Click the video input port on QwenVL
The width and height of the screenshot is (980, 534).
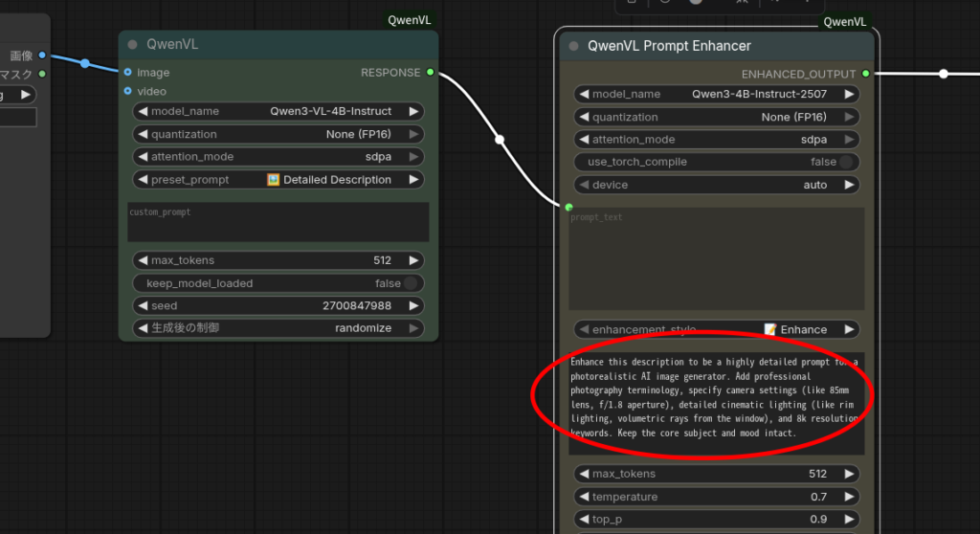pos(127,91)
